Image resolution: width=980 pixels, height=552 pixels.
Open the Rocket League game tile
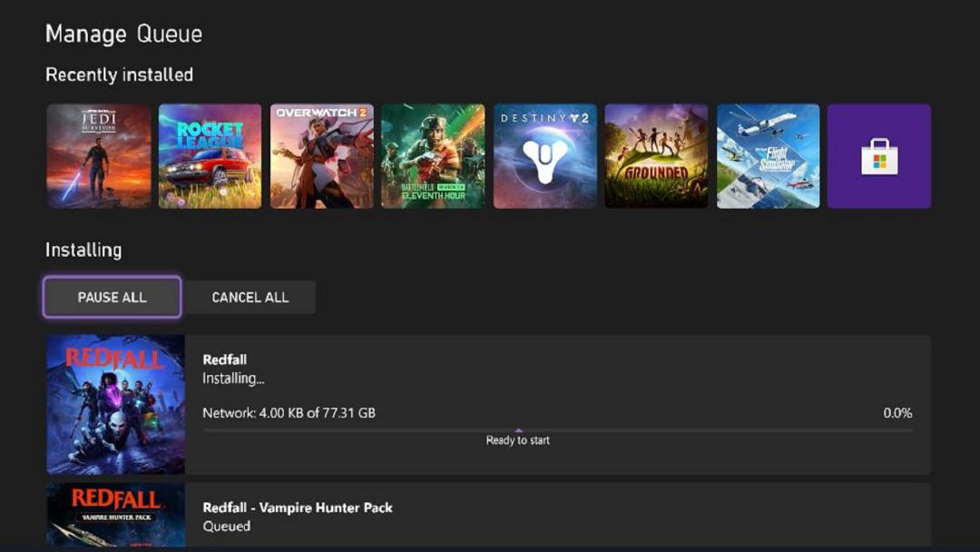click(210, 156)
